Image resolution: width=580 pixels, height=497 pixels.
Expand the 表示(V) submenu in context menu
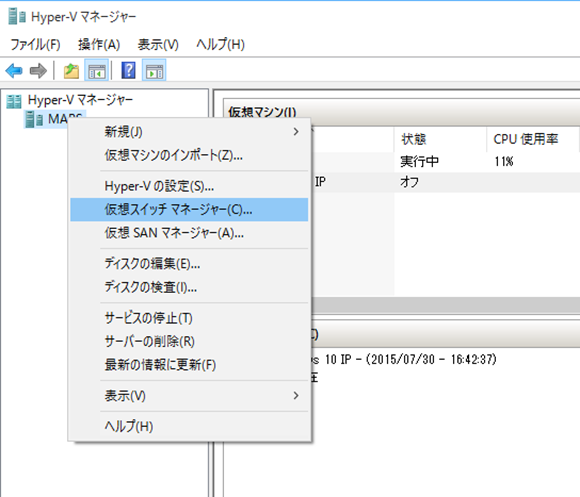pyautogui.click(x=189, y=396)
